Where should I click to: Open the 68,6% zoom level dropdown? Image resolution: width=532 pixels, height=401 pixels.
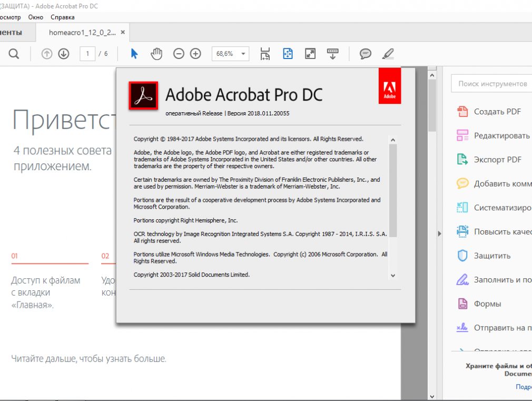pos(243,54)
